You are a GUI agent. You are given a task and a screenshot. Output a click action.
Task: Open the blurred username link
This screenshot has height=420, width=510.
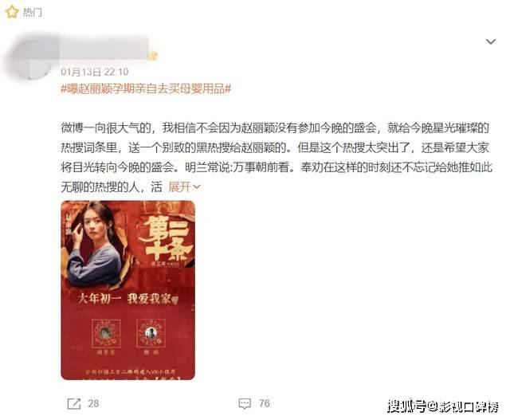(104, 49)
